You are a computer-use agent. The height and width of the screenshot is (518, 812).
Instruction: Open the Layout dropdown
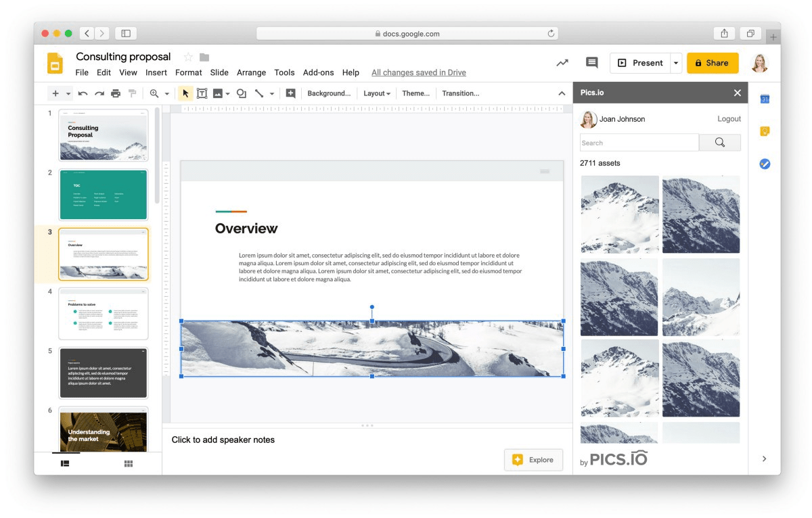tap(377, 93)
